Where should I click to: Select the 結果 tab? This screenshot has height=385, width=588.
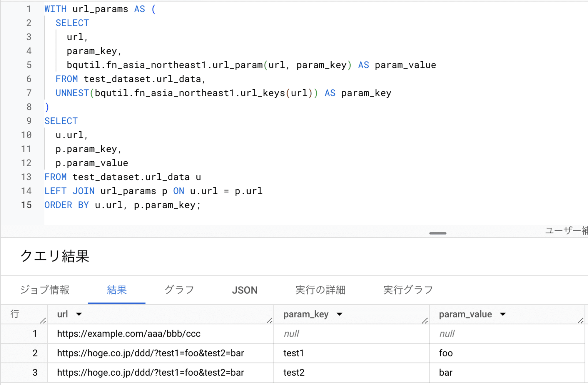[x=117, y=290]
